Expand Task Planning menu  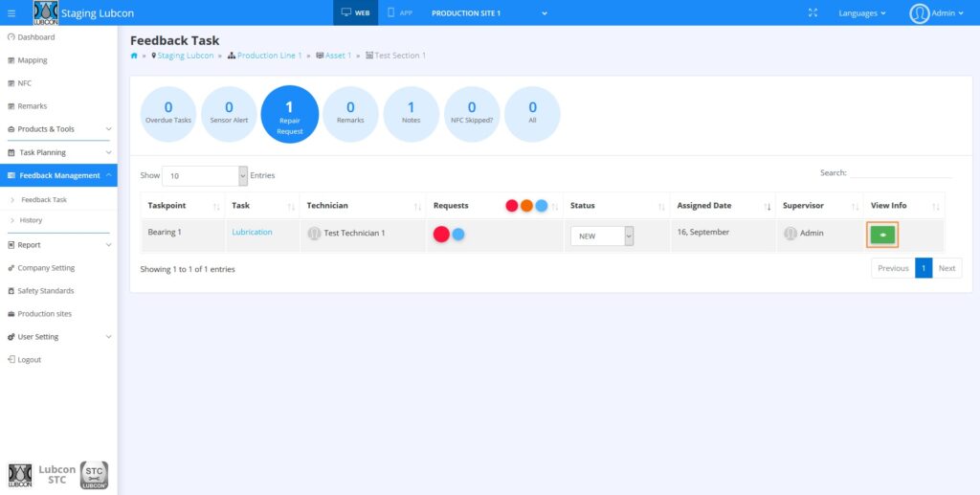pyautogui.click(x=58, y=152)
